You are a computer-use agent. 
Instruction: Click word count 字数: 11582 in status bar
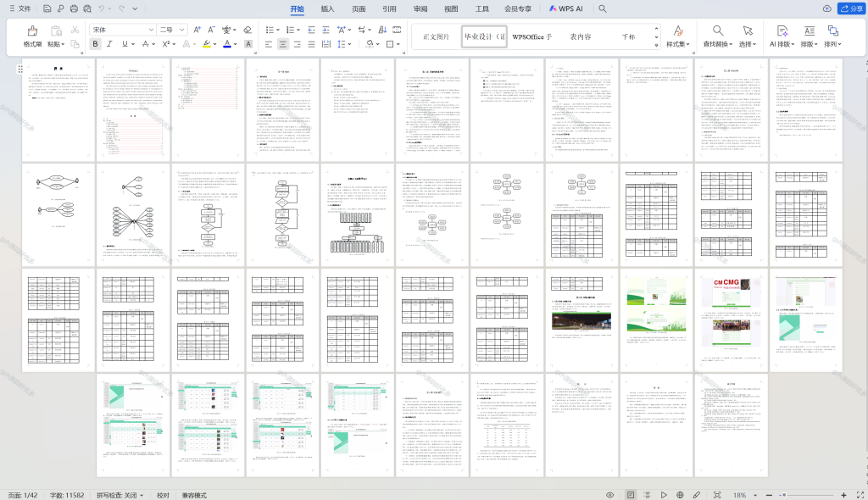tap(67, 494)
